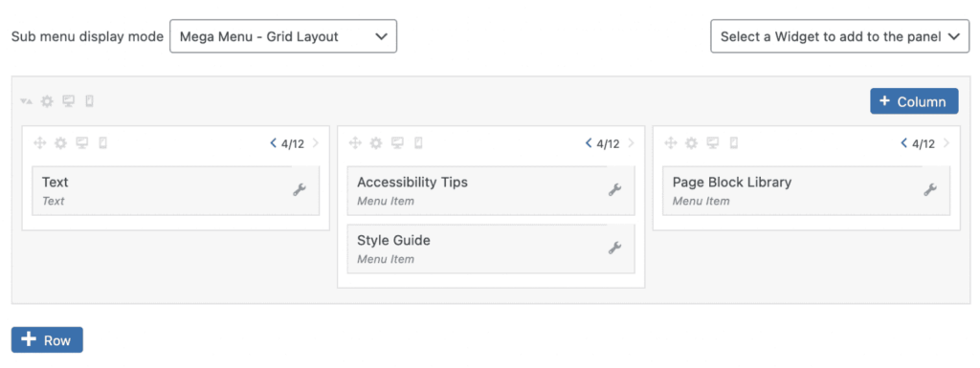Screen dimensions: 980x368
Task: Select the Accessibility Tips menu item block
Action: point(491,190)
